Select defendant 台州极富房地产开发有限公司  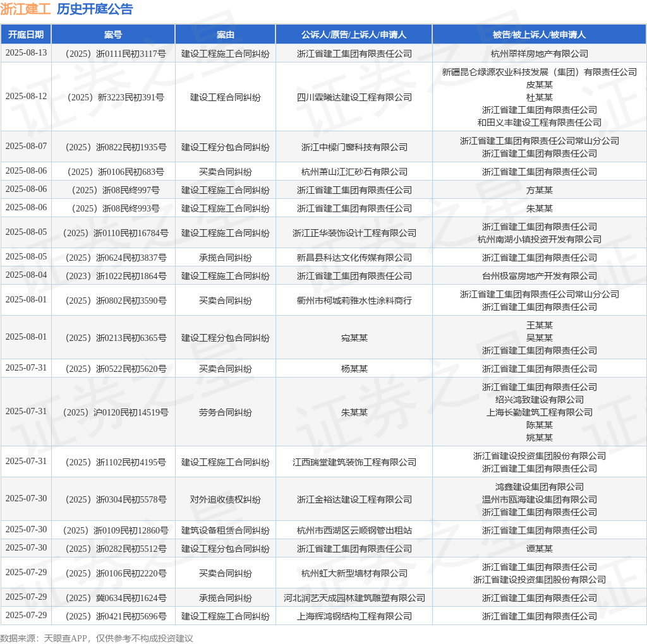(x=540, y=276)
